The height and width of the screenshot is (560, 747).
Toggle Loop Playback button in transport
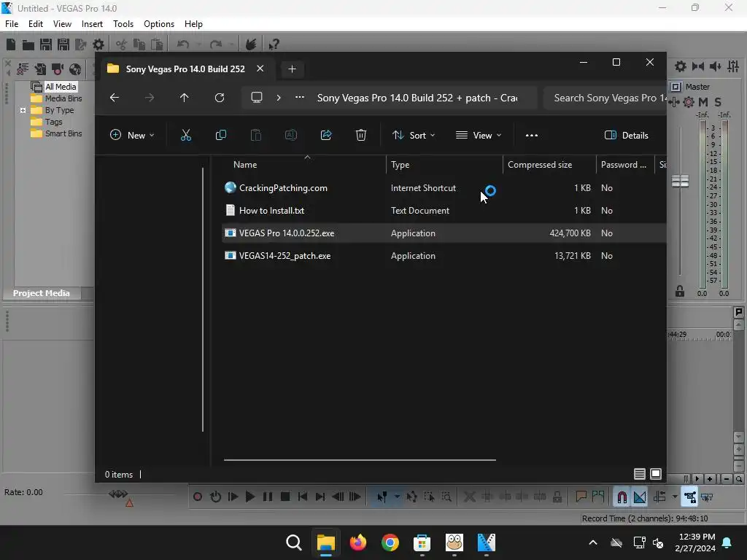(x=215, y=497)
